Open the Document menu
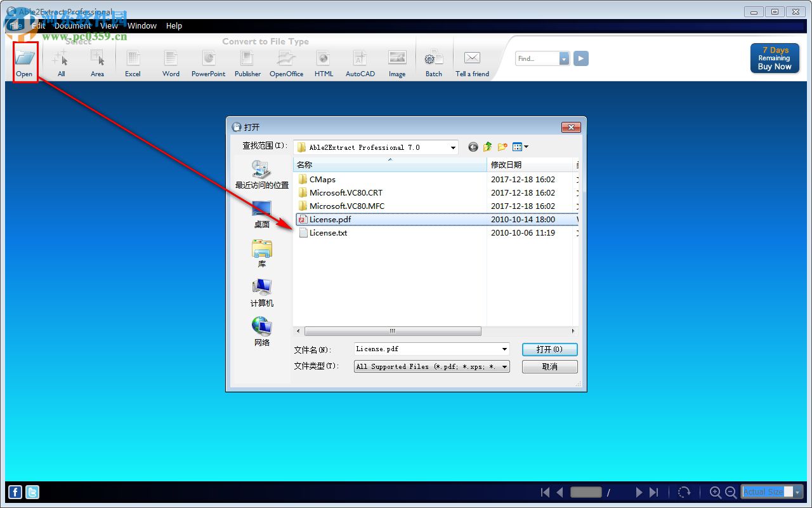The height and width of the screenshot is (508, 812). click(x=72, y=26)
